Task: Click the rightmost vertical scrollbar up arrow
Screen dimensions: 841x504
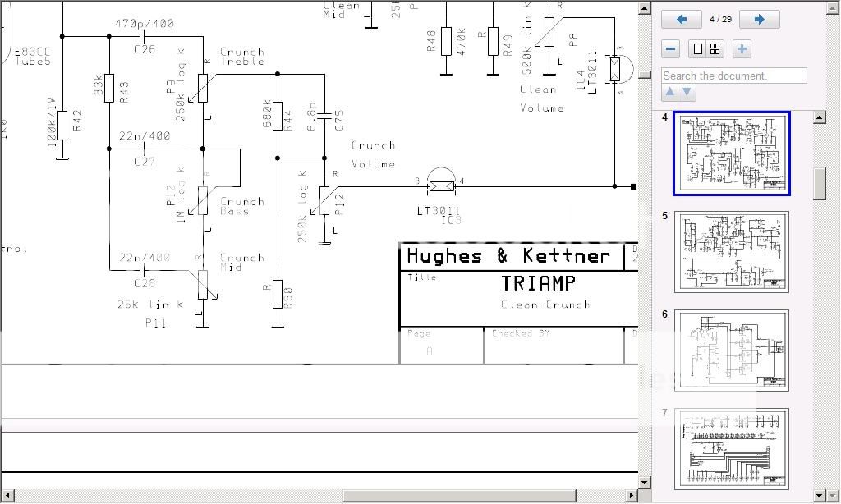Action: pyautogui.click(x=819, y=117)
